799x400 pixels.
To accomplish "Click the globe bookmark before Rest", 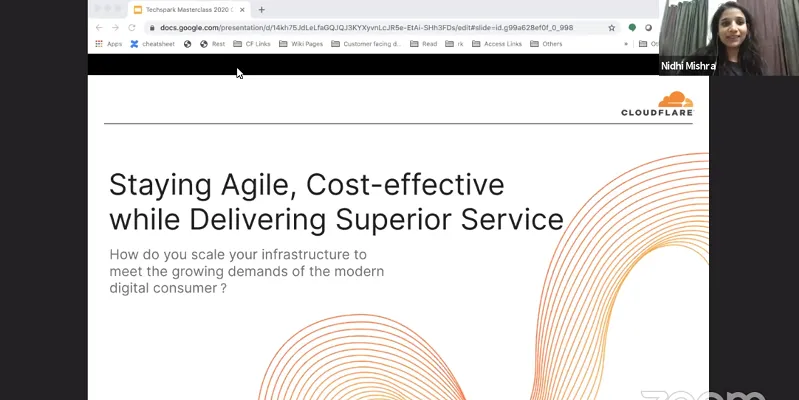I will pyautogui.click(x=187, y=44).
